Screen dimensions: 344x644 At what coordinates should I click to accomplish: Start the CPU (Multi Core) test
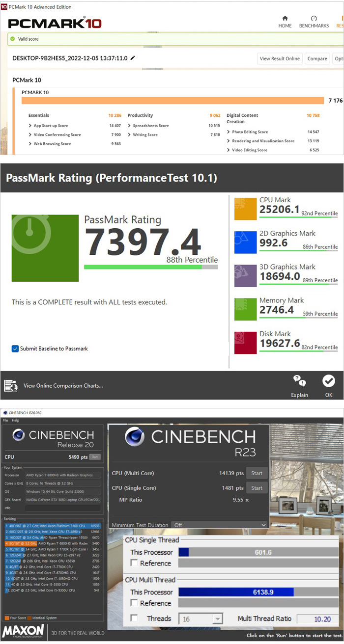click(257, 473)
